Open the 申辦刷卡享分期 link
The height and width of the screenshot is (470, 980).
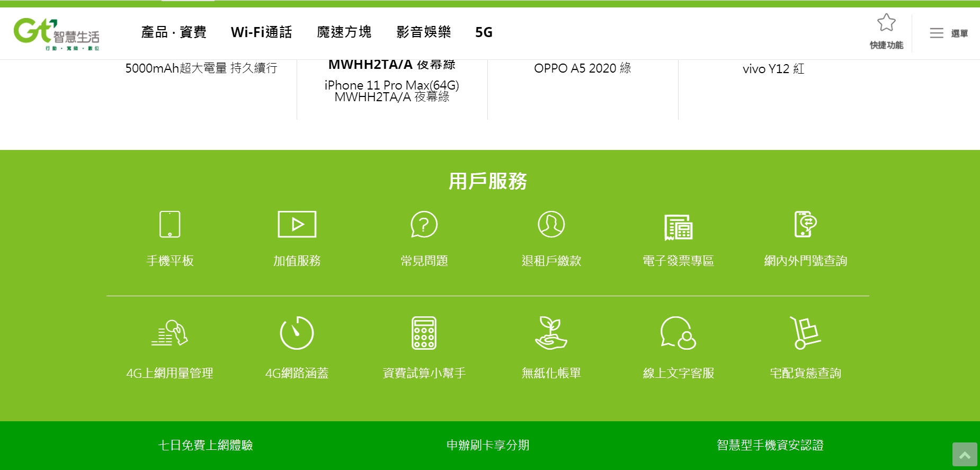[488, 445]
